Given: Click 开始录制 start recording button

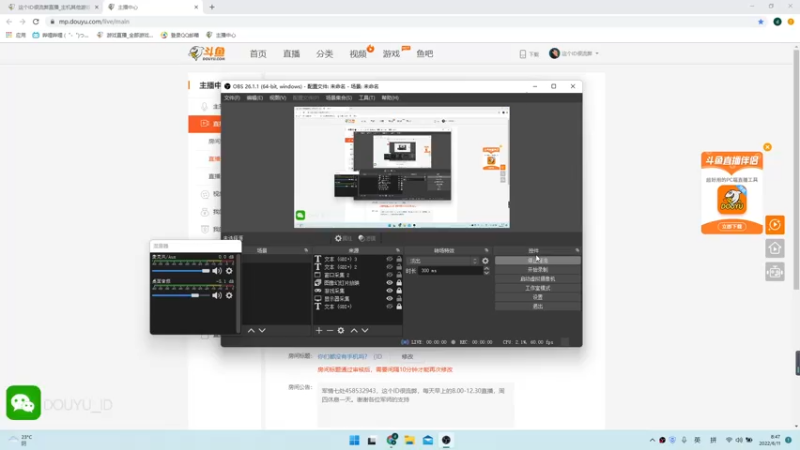Looking at the screenshot, I should pyautogui.click(x=537, y=269).
